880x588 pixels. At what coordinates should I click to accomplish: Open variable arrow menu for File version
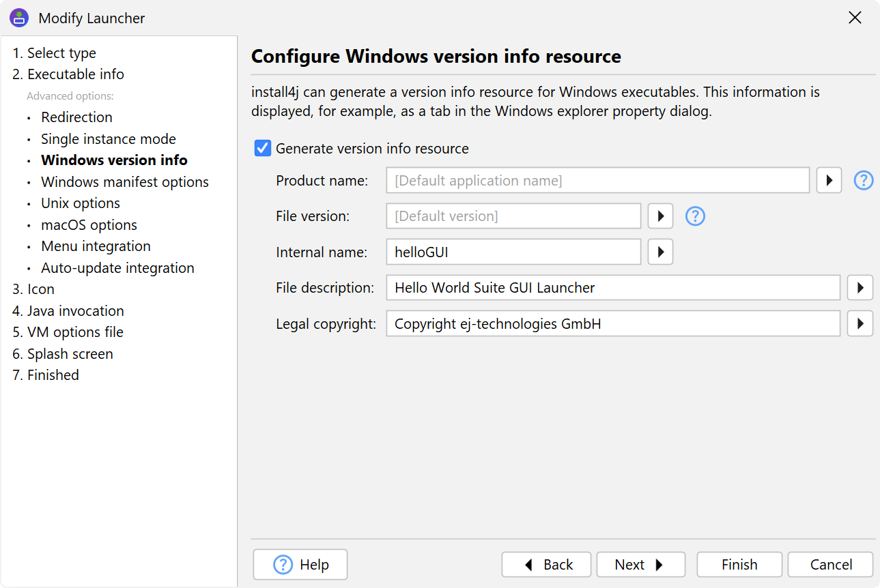[660, 216]
